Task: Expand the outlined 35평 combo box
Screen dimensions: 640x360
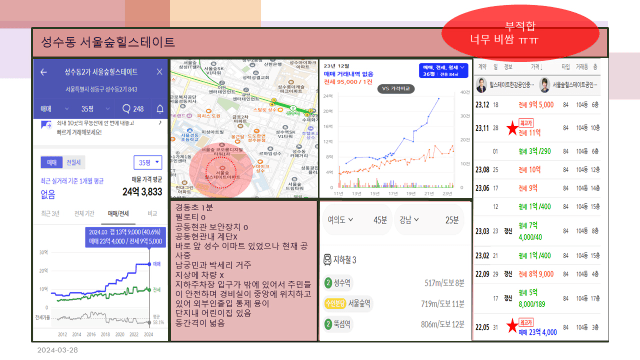Action: click(x=148, y=162)
